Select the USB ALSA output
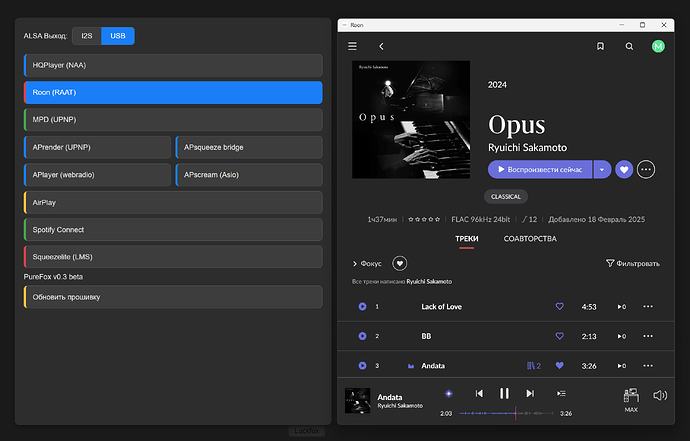690x441 pixels. tap(118, 36)
